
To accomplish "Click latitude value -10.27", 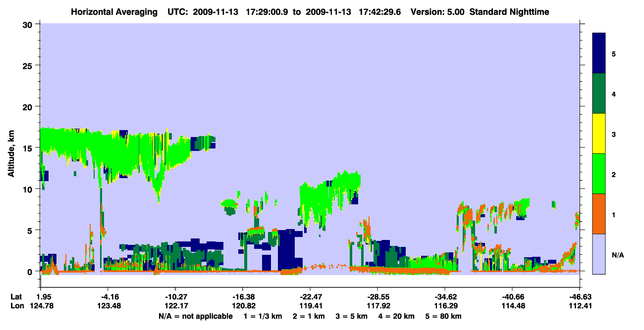I will [x=175, y=297].
